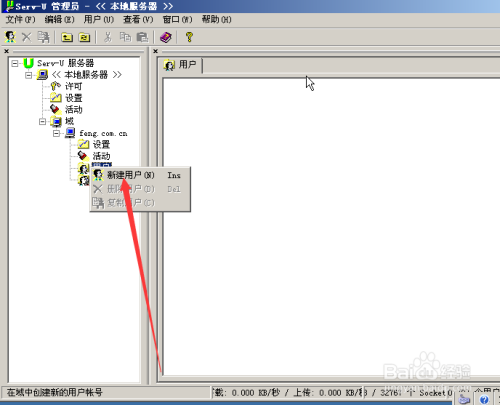Open the 文件(F) menu
The width and height of the screenshot is (500, 405).
coord(20,19)
